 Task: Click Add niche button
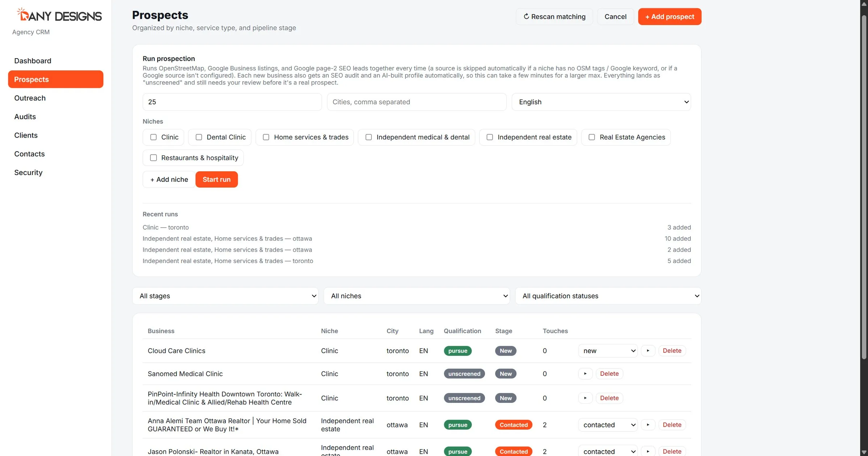(169, 180)
